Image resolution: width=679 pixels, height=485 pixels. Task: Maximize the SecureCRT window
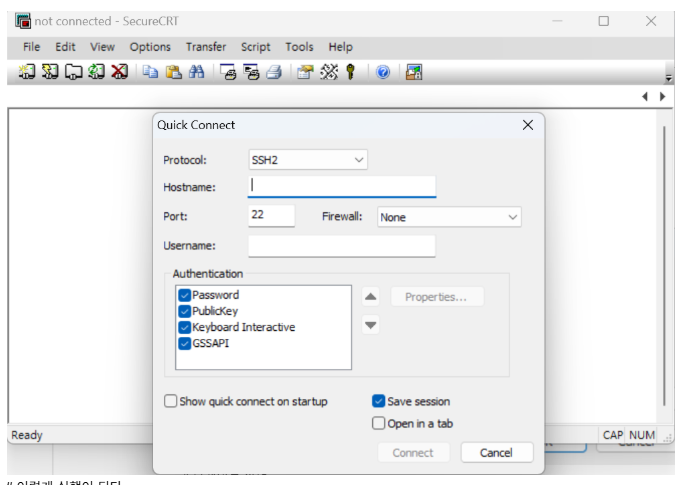point(604,21)
